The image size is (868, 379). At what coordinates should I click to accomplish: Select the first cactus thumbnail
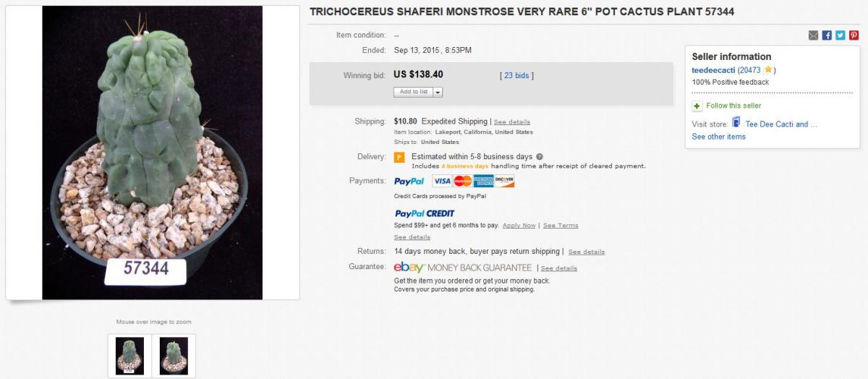pyautogui.click(x=130, y=355)
